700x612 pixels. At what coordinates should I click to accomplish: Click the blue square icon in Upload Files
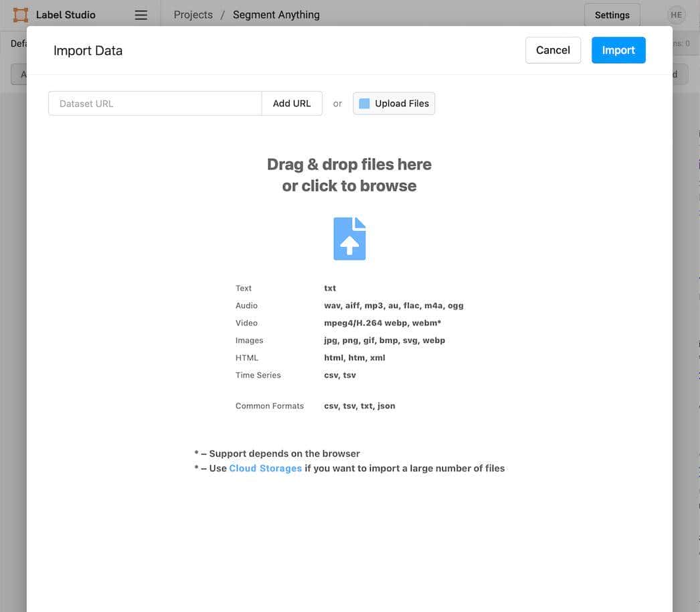click(364, 104)
